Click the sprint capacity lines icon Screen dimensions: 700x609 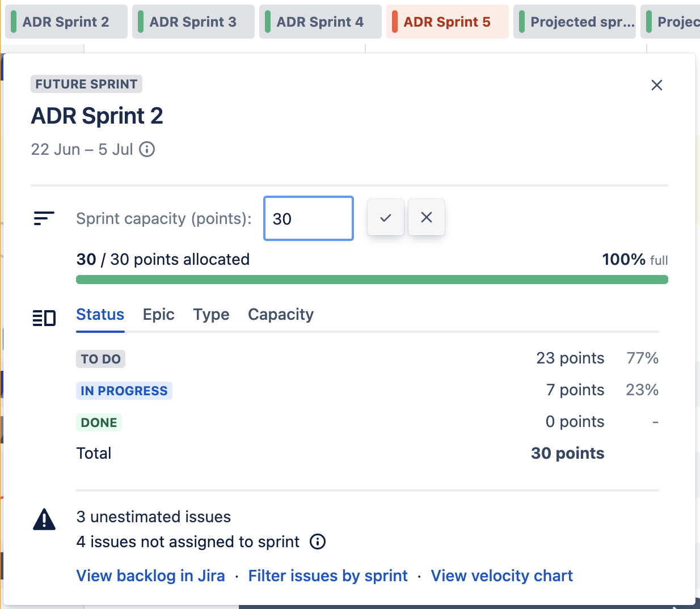tap(44, 218)
